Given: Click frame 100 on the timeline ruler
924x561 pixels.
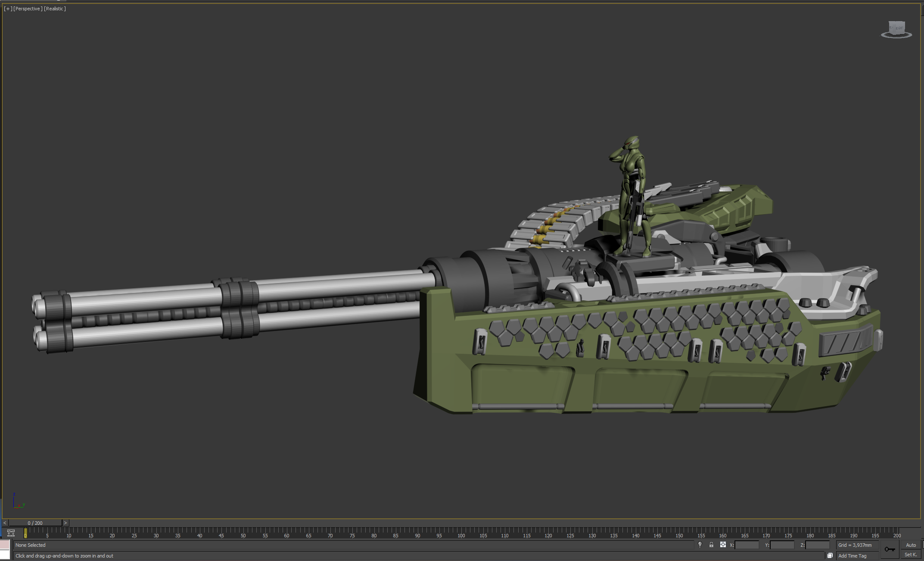Looking at the screenshot, I should pos(461,533).
